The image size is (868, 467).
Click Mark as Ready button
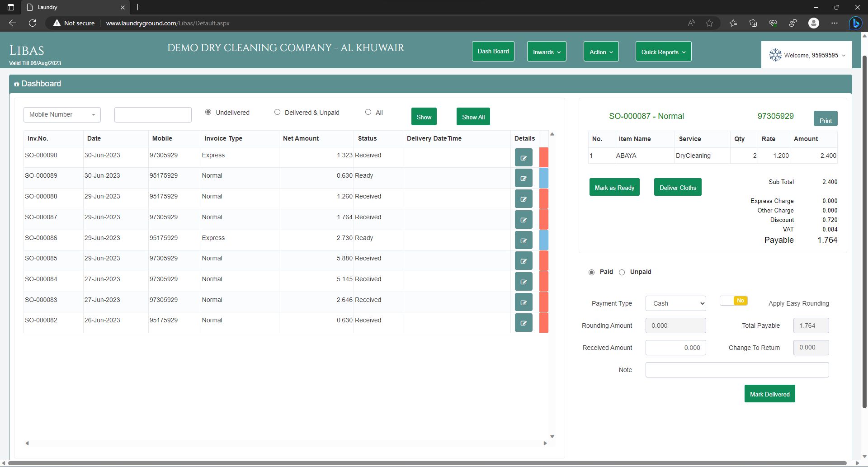coord(614,187)
